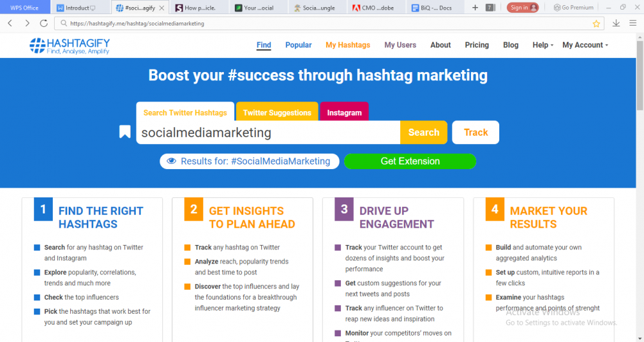Go forward using the browser forward arrow
Viewport: 644px width, 342px height.
click(27, 23)
